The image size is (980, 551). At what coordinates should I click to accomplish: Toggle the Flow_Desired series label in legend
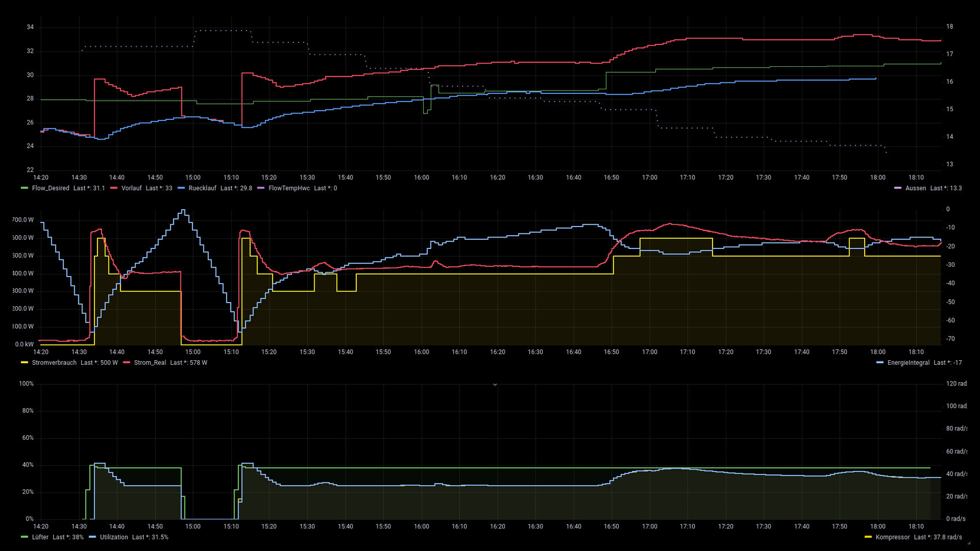(x=50, y=188)
